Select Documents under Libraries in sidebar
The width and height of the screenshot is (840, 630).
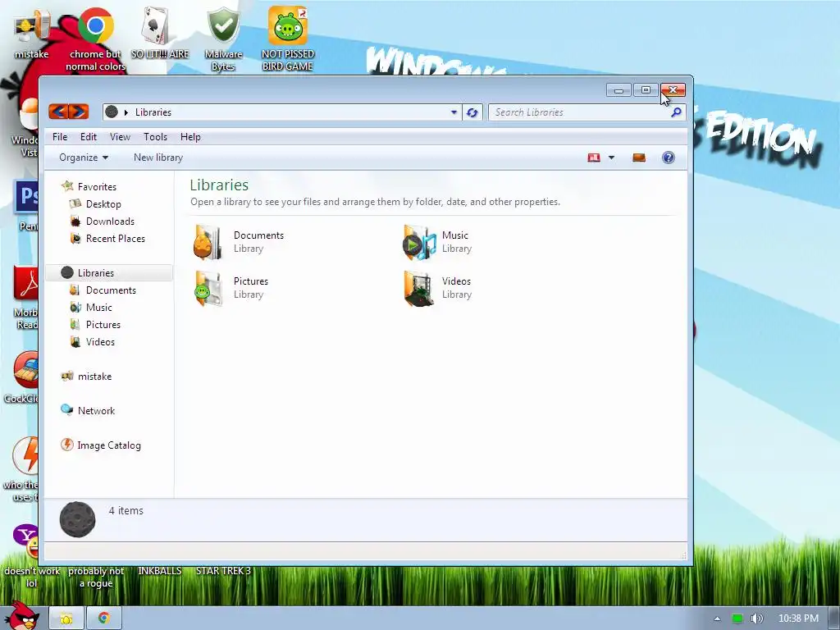[x=111, y=290]
